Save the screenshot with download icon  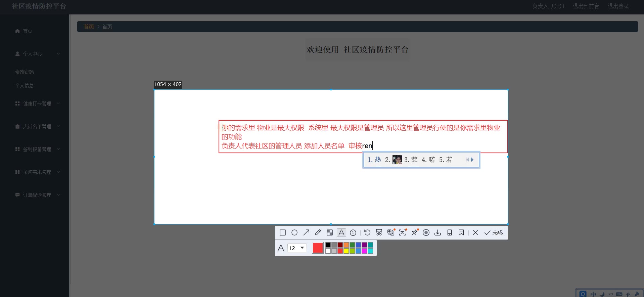pyautogui.click(x=438, y=232)
